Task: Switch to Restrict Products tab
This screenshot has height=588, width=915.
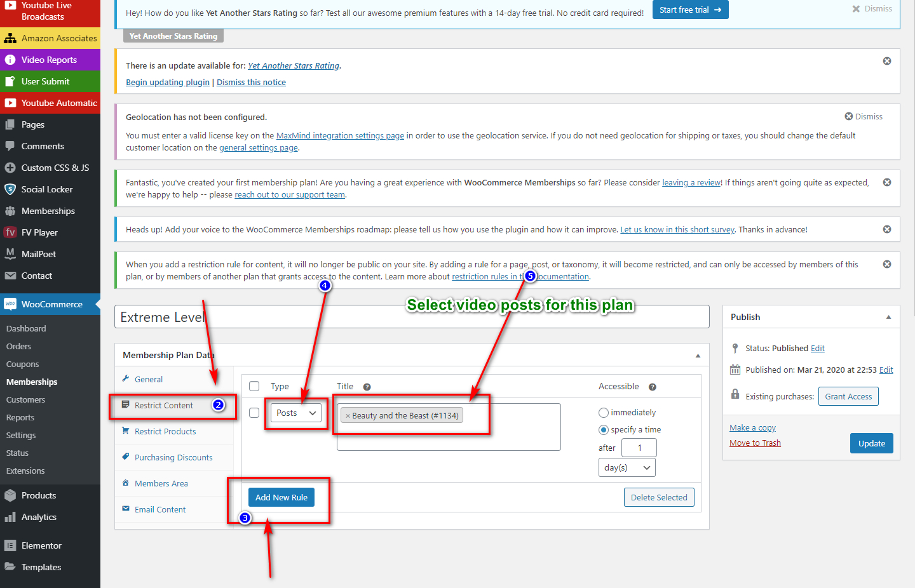Action: pos(165,432)
